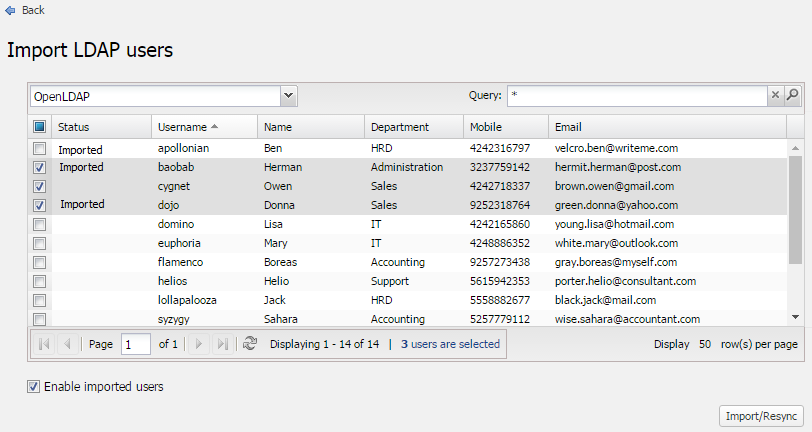Click the Back arrow icon

[x=11, y=10]
